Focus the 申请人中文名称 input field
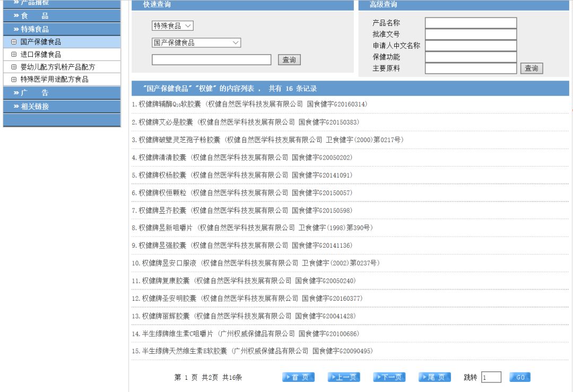Image resolution: width=573 pixels, height=392 pixels. point(471,46)
